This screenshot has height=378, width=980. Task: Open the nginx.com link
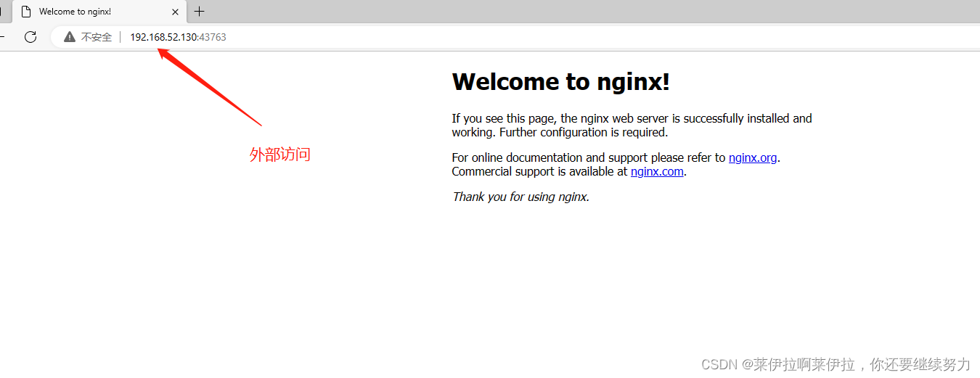click(657, 172)
